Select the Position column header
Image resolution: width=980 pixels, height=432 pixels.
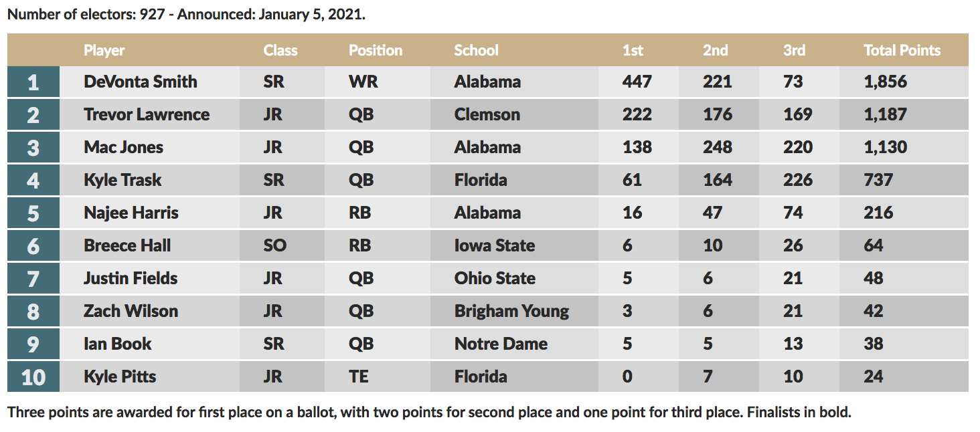376,50
